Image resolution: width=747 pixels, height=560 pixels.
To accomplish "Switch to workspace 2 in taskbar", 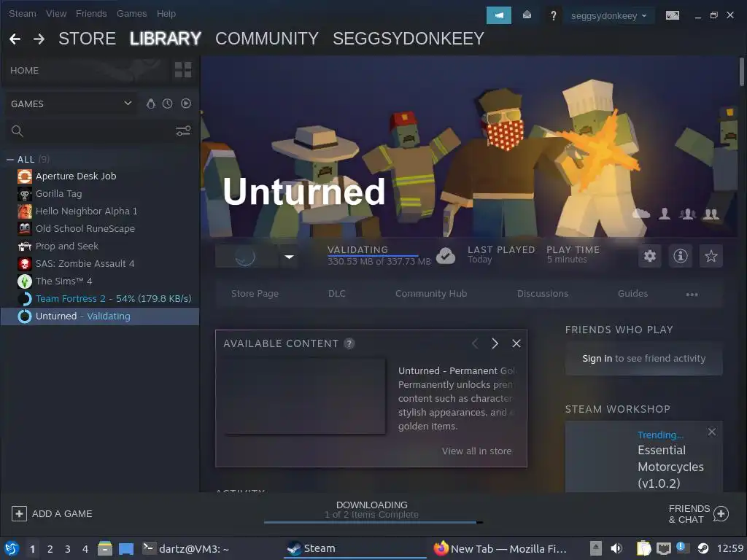I will (x=50, y=549).
